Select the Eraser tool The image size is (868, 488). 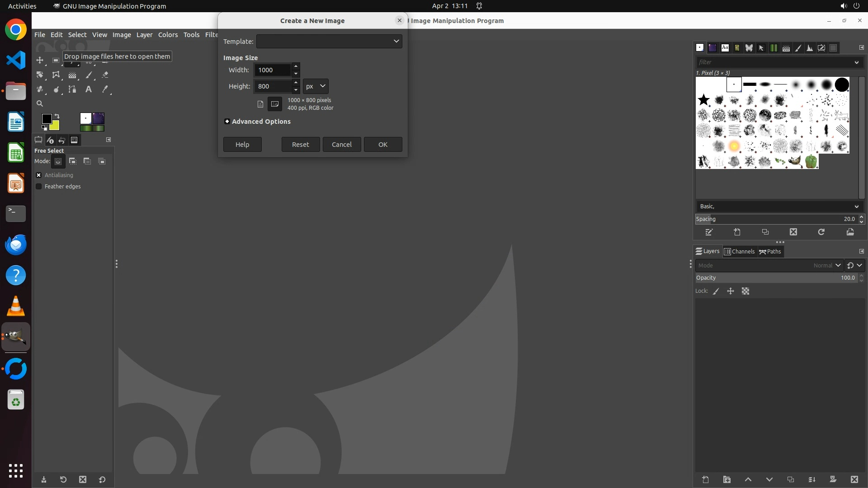105,75
